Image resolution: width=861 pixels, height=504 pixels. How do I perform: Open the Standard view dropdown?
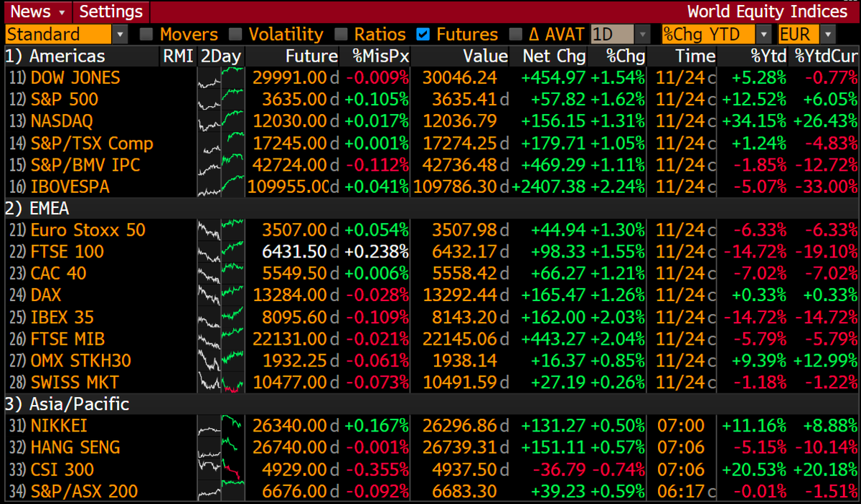click(x=65, y=34)
